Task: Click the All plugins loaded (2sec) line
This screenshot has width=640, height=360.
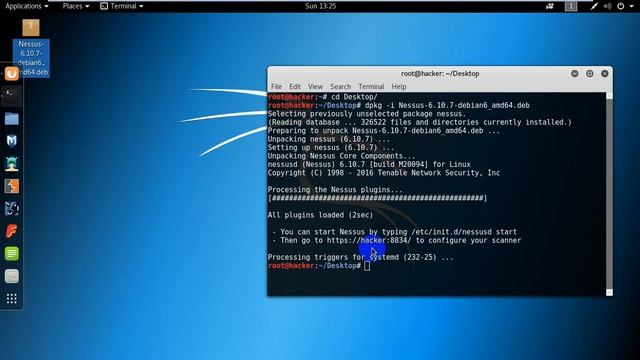Action: pos(320,215)
